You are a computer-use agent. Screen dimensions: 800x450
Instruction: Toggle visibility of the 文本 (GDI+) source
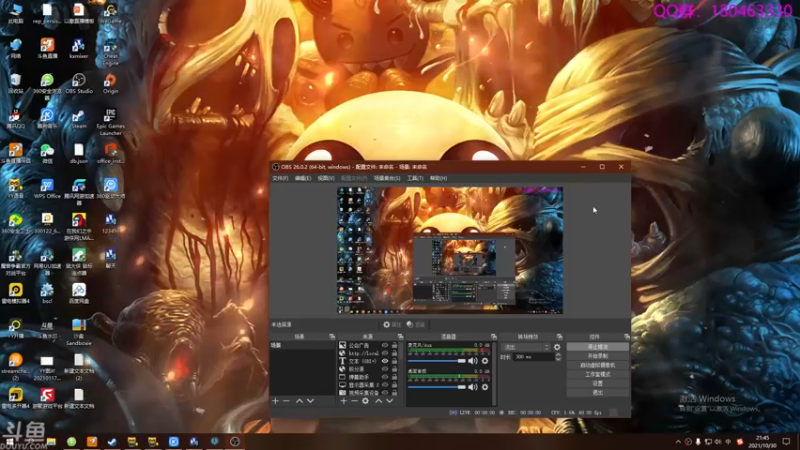coord(385,361)
